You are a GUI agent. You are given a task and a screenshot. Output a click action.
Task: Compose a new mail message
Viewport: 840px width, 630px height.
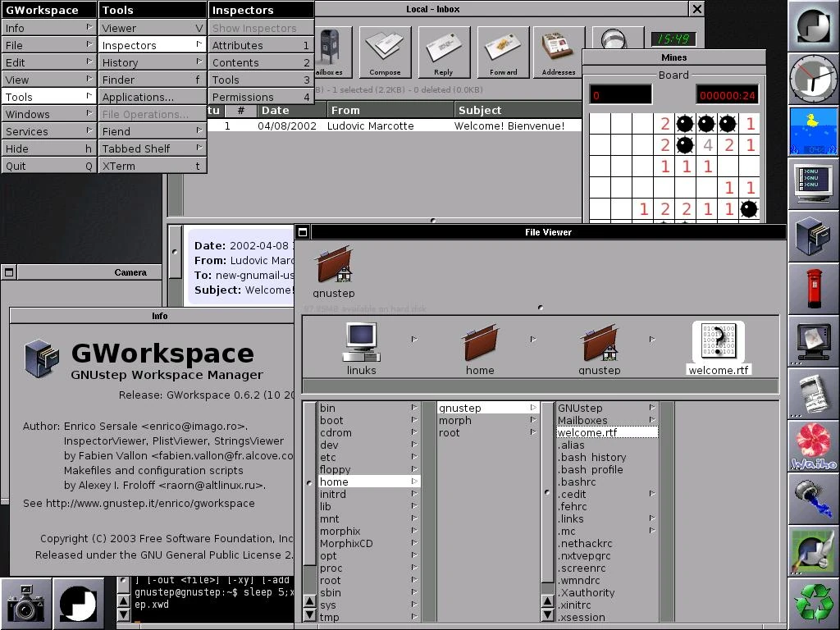(386, 51)
